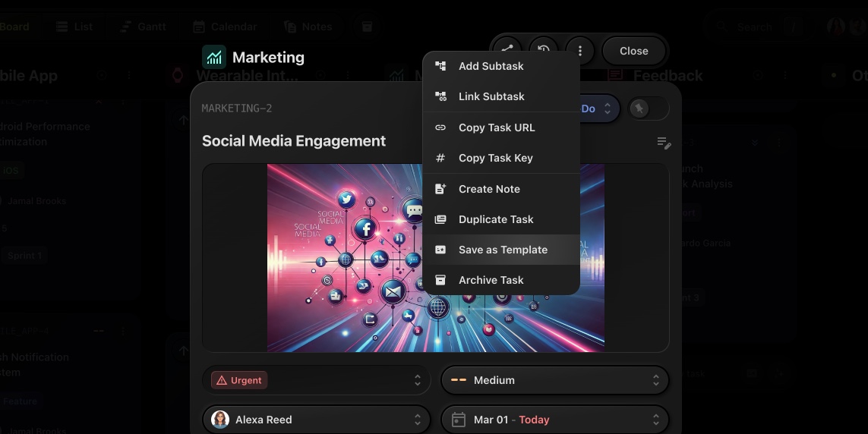Choose Save as Template menu item
This screenshot has height=434, width=868.
pyautogui.click(x=503, y=250)
